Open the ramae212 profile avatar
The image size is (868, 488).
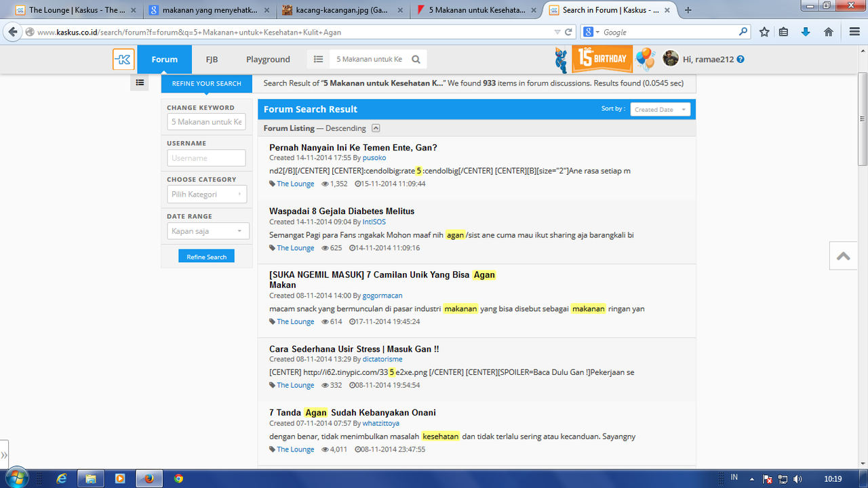[671, 58]
